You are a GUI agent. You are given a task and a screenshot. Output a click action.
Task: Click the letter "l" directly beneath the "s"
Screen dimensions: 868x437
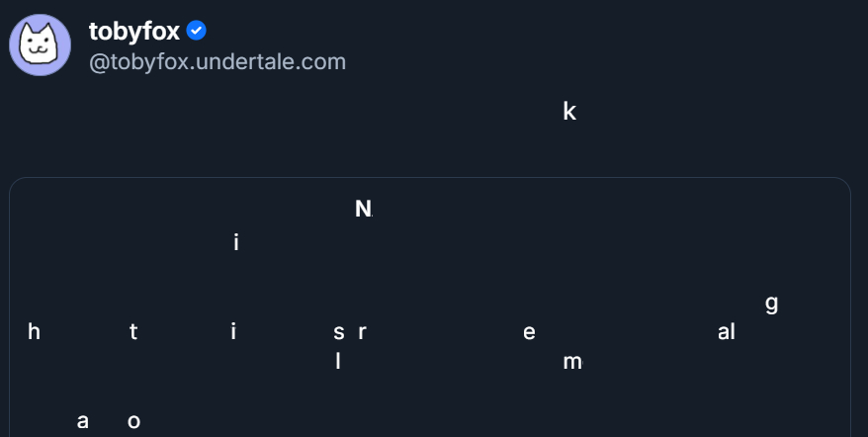pos(338,362)
